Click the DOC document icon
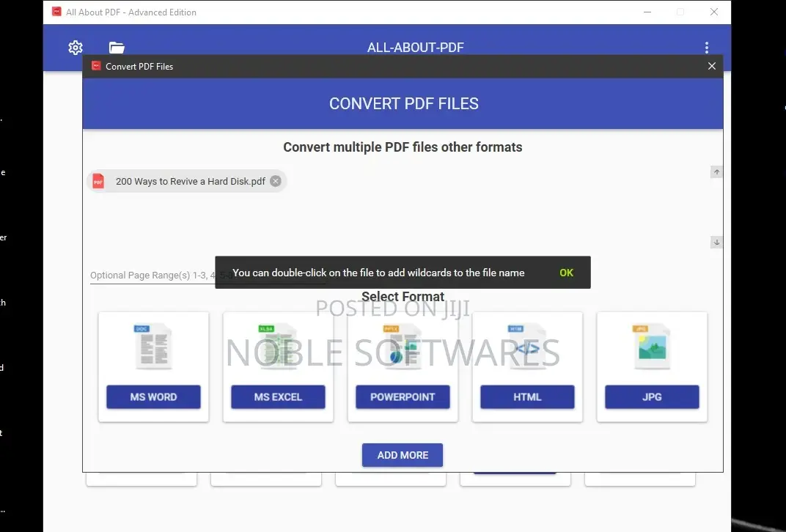 [x=153, y=347]
